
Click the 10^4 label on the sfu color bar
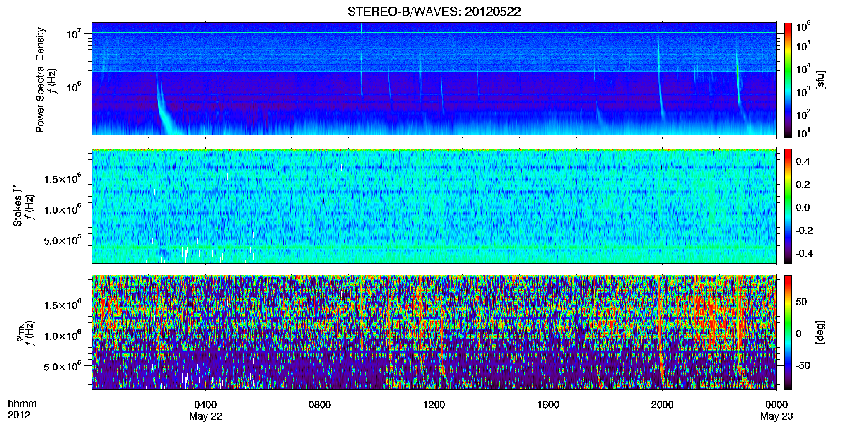tap(803, 69)
